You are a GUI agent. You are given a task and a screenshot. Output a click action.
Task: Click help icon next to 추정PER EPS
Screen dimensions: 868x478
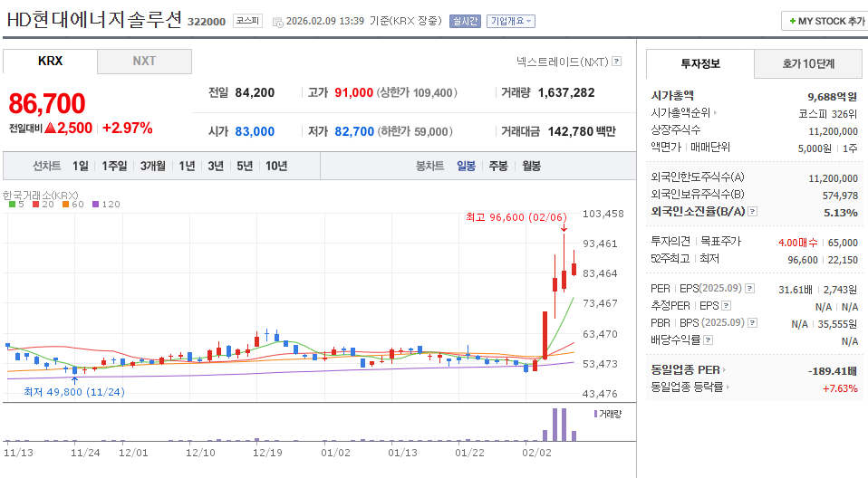(x=727, y=305)
